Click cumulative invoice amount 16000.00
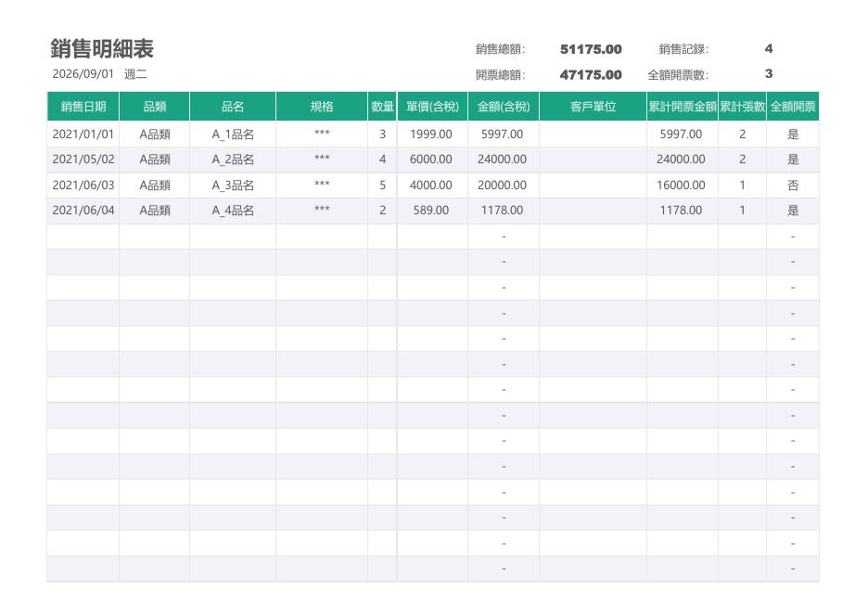 pos(681,185)
